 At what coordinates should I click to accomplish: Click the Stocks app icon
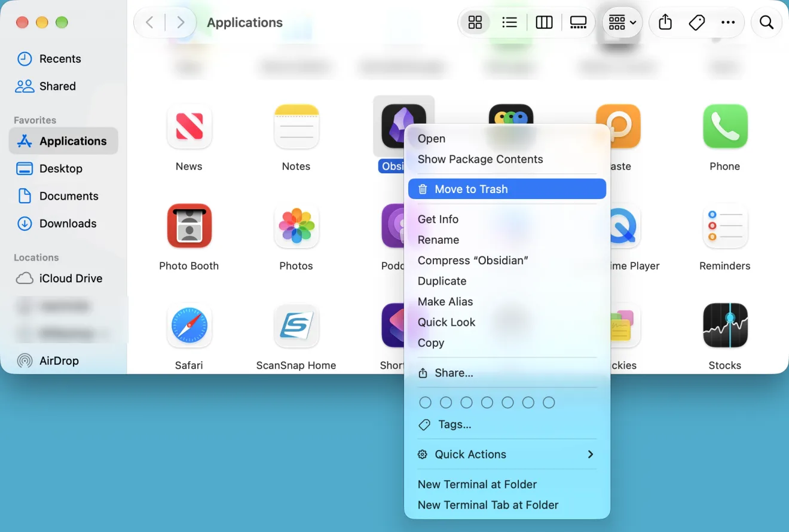pyautogui.click(x=725, y=326)
